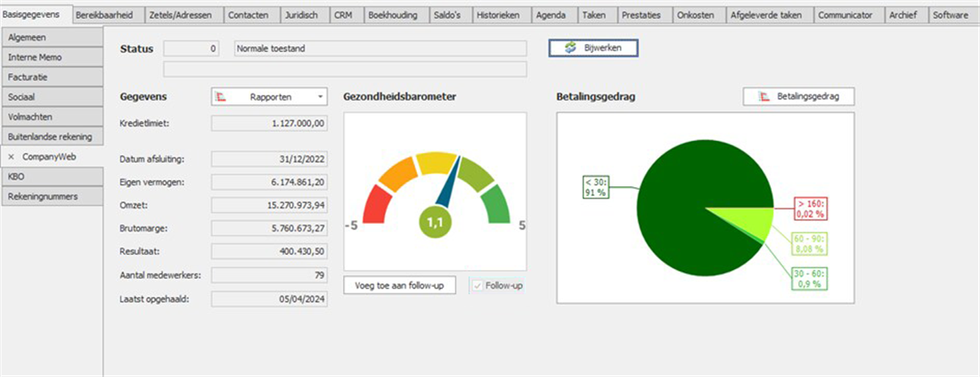Click the Kredietlimiet value field

point(269,124)
